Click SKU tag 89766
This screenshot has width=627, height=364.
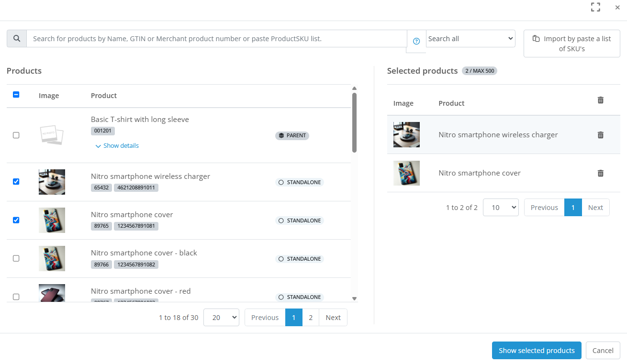pos(101,264)
